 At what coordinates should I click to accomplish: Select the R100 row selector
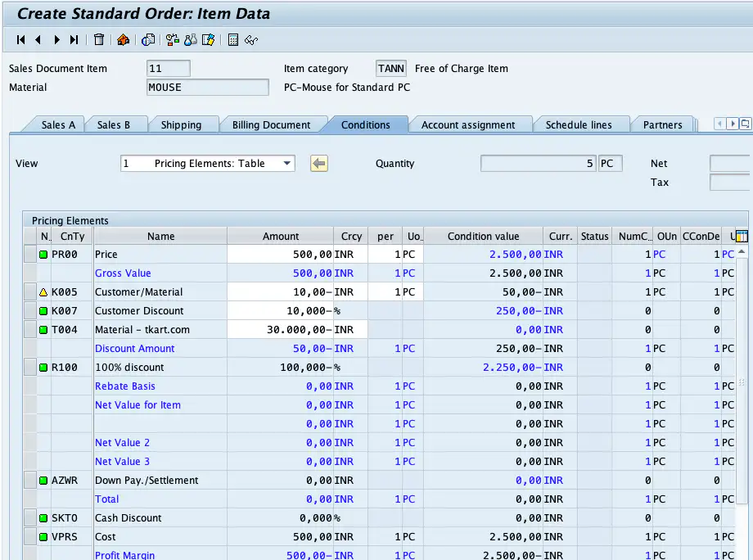pos(30,368)
